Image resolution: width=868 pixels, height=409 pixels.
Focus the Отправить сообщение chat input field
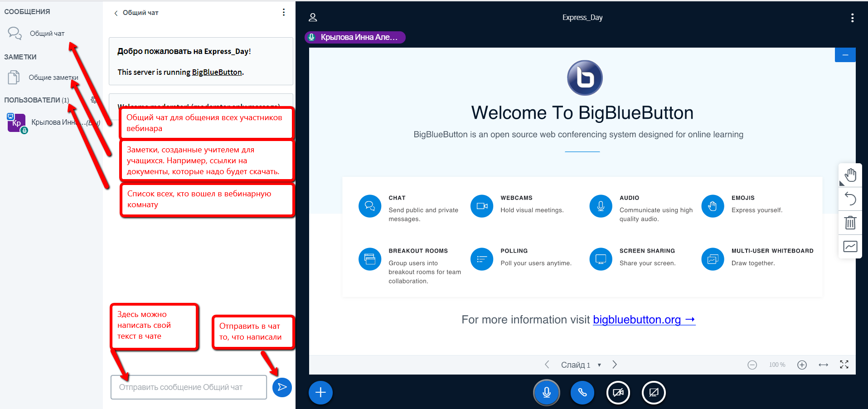click(189, 387)
